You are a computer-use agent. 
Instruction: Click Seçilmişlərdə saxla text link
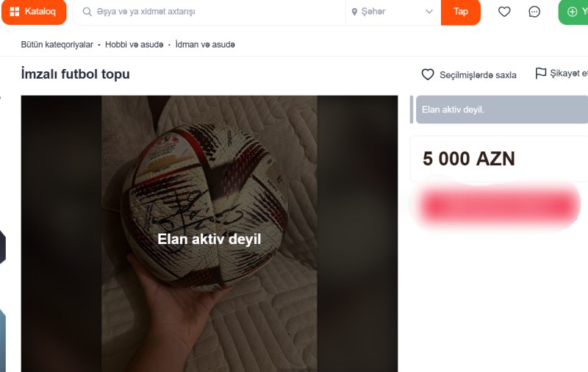click(x=478, y=75)
